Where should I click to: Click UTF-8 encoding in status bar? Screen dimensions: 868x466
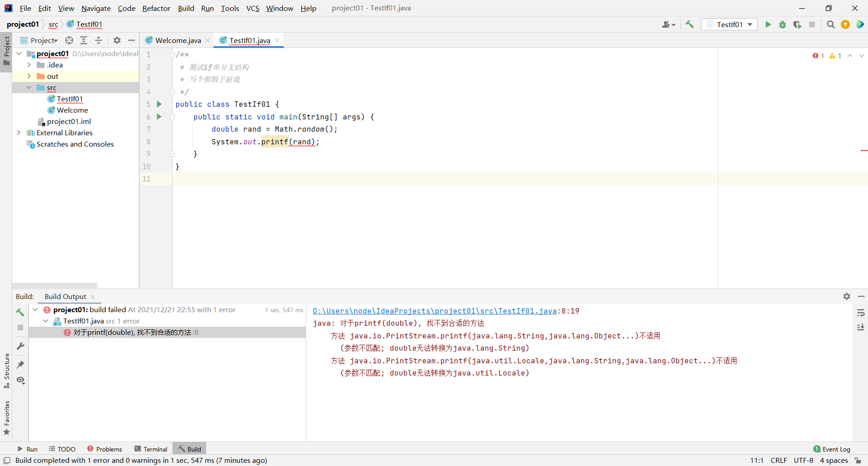[x=803, y=461]
